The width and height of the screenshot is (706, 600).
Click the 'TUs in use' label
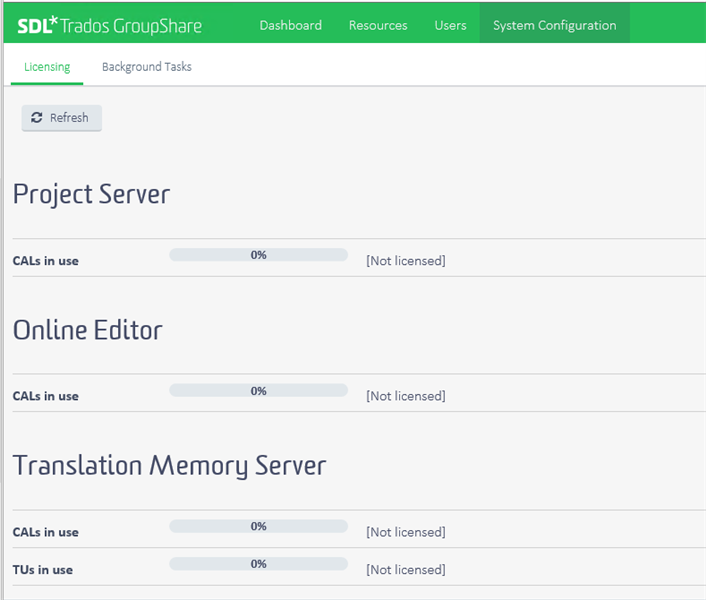click(43, 570)
